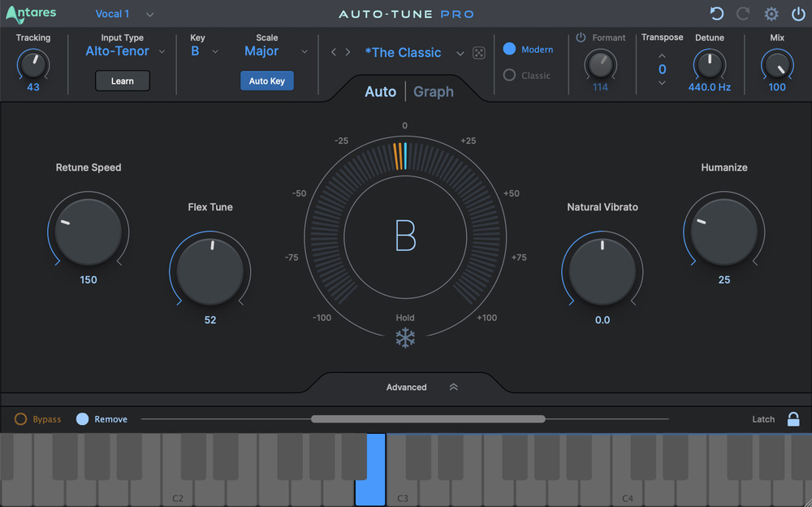
Task: Click the random preset dice icon
Action: (x=479, y=53)
